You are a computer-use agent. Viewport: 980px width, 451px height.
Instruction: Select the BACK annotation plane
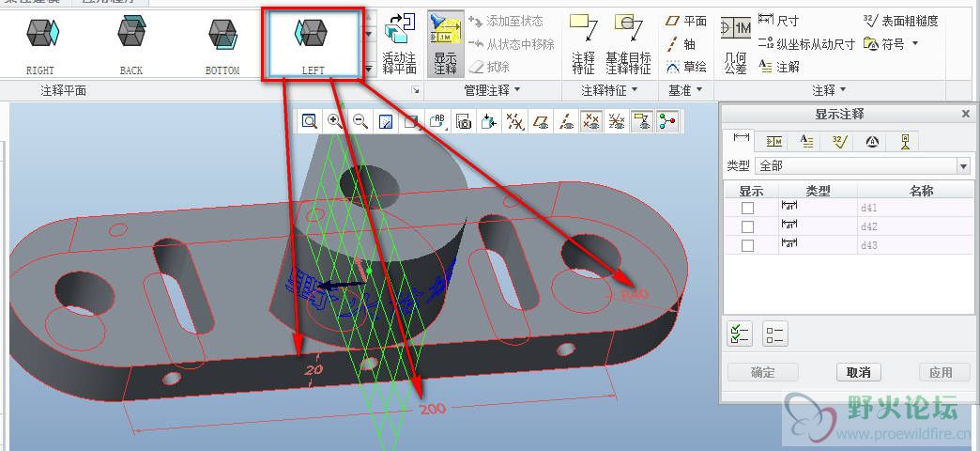pos(131,44)
